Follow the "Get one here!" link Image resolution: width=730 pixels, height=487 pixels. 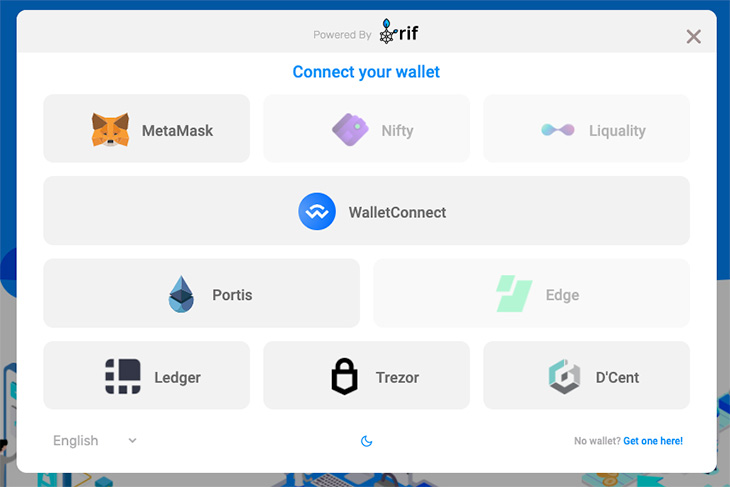click(x=653, y=441)
